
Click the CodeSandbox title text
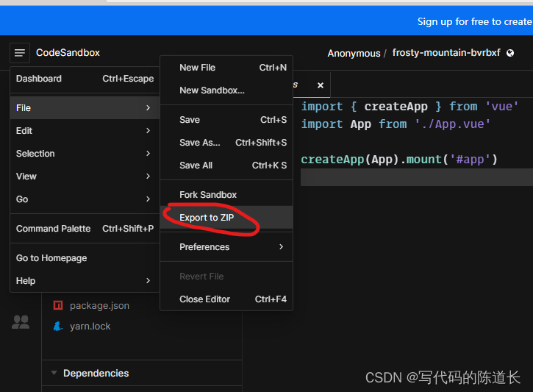[68, 53]
